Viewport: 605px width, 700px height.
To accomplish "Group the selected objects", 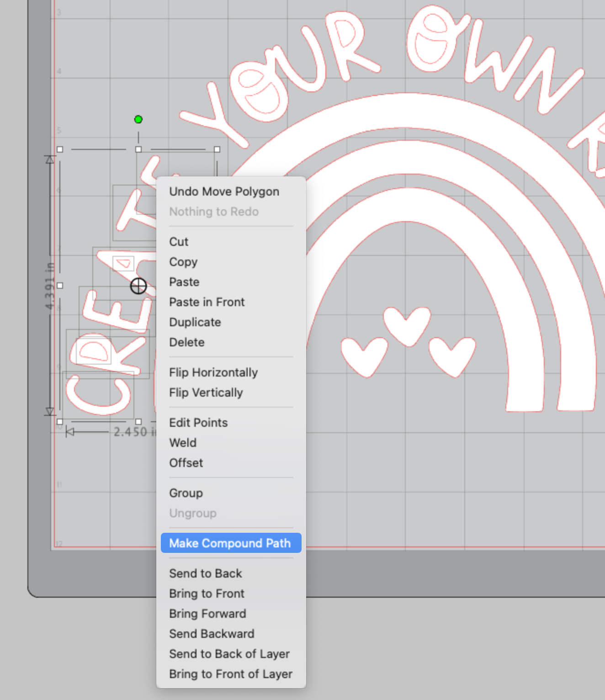I will click(x=186, y=493).
